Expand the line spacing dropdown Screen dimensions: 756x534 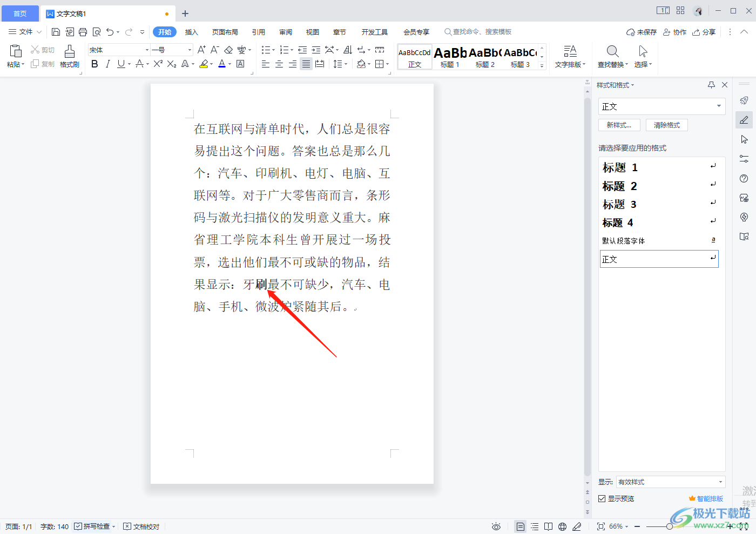pyautogui.click(x=346, y=64)
